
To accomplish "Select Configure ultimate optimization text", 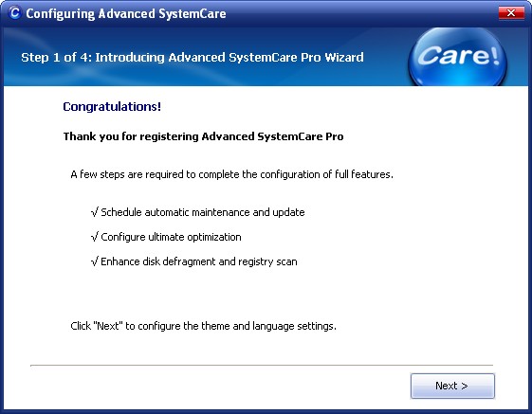I will pos(171,237).
